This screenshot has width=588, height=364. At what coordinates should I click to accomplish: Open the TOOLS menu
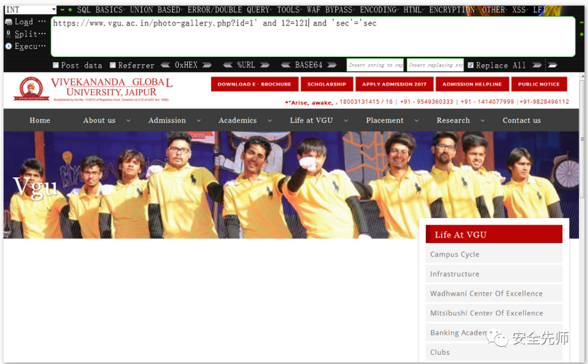pyautogui.click(x=290, y=10)
